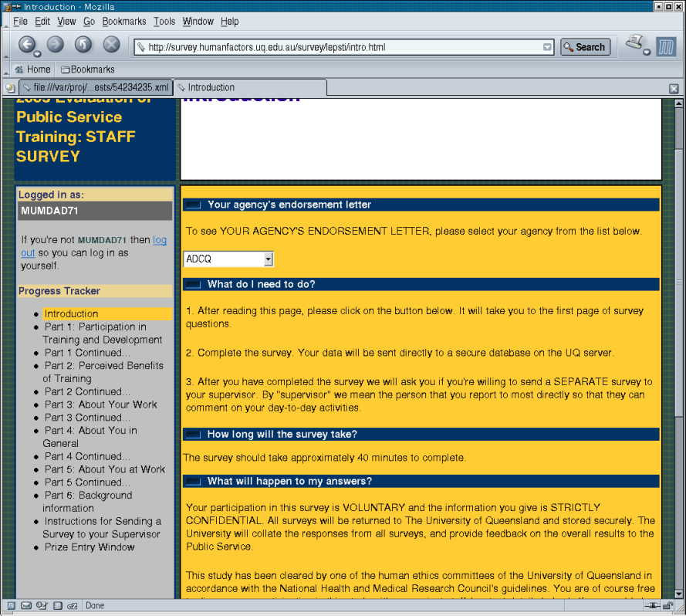Click the Home icon in bookmarks toolbar
This screenshot has width=686, height=616.
click(x=32, y=69)
